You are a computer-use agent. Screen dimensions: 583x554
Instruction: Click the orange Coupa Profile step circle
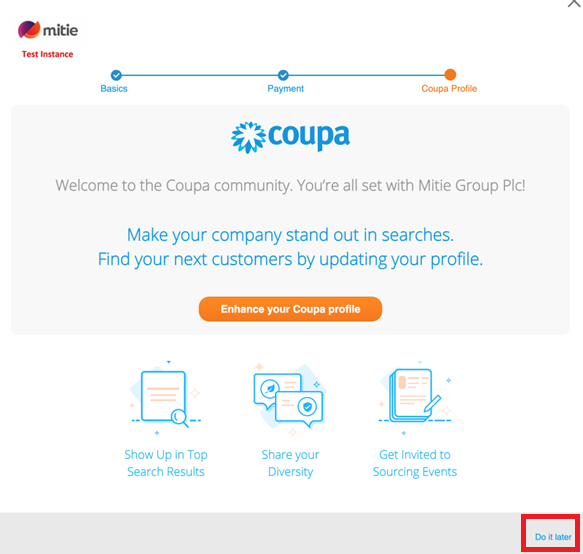(450, 75)
